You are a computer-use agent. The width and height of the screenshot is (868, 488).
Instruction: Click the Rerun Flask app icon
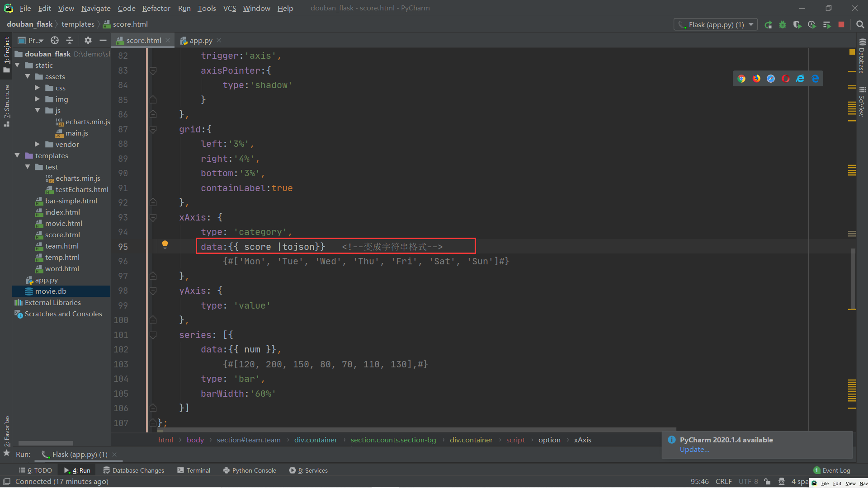point(768,25)
